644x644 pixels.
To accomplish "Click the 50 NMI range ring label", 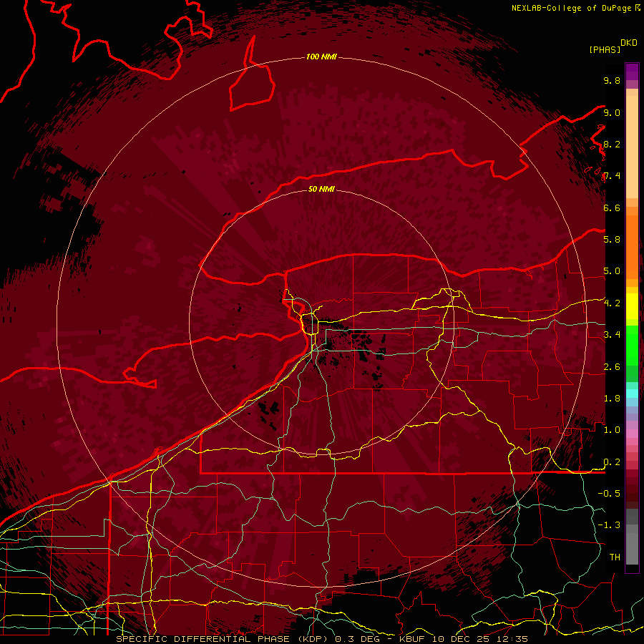I will click(x=321, y=189).
